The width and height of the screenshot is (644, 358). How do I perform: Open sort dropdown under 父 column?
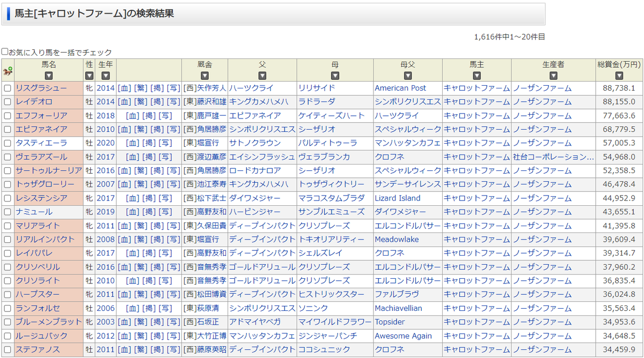pos(262,76)
